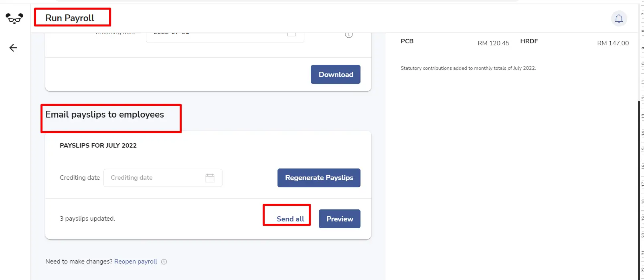644x280 pixels.
Task: Click info icon beside Reopen payroll
Action: pyautogui.click(x=164, y=262)
